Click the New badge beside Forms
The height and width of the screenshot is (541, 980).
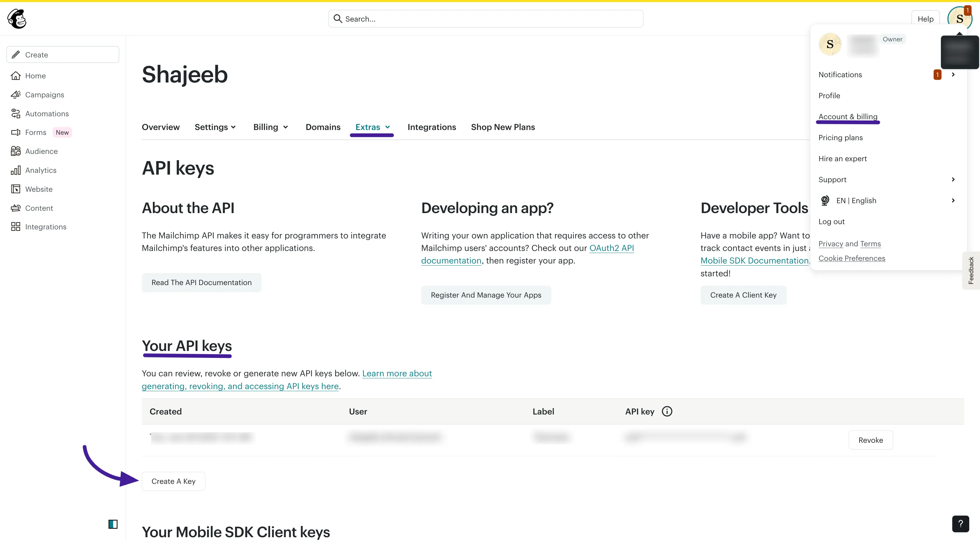62,132
